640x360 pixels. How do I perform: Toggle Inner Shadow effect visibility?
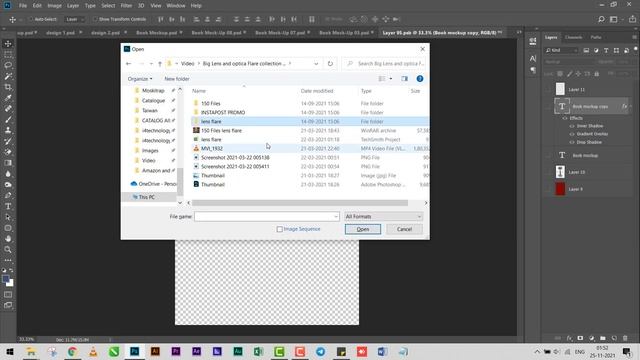pos(572,126)
